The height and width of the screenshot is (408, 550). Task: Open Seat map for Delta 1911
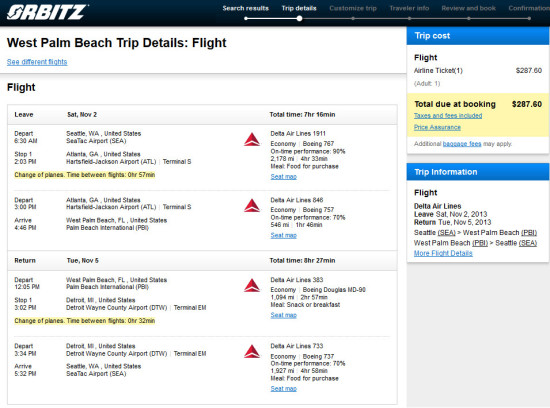pos(283,176)
